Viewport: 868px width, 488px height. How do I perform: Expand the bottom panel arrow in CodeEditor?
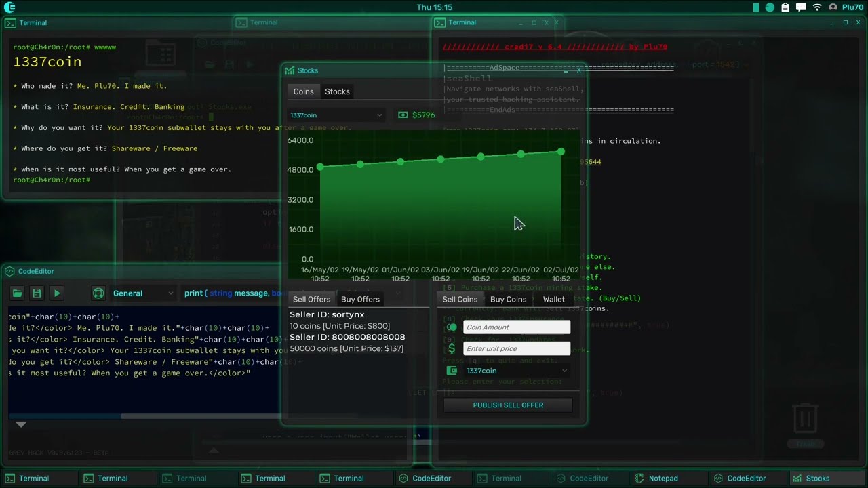21,424
